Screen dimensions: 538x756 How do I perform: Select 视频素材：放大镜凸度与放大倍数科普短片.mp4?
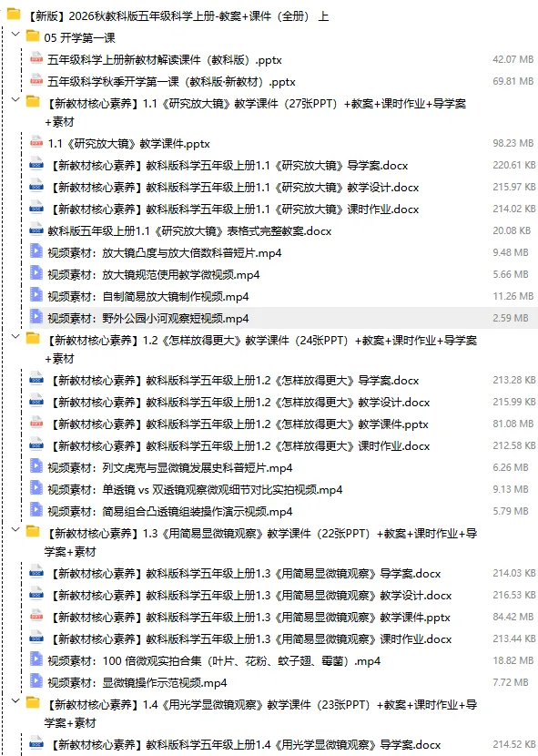tap(165, 252)
